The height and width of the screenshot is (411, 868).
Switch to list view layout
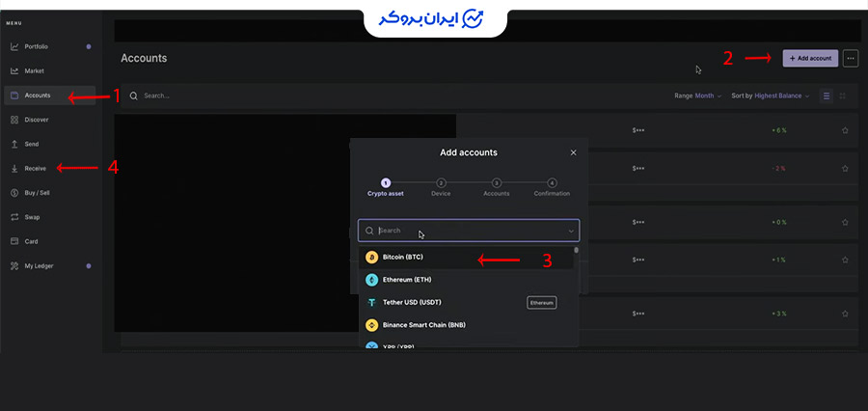tap(826, 96)
